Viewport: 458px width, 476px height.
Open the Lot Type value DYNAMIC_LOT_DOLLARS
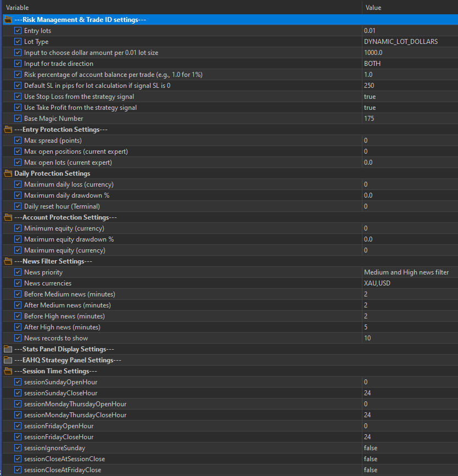click(400, 42)
